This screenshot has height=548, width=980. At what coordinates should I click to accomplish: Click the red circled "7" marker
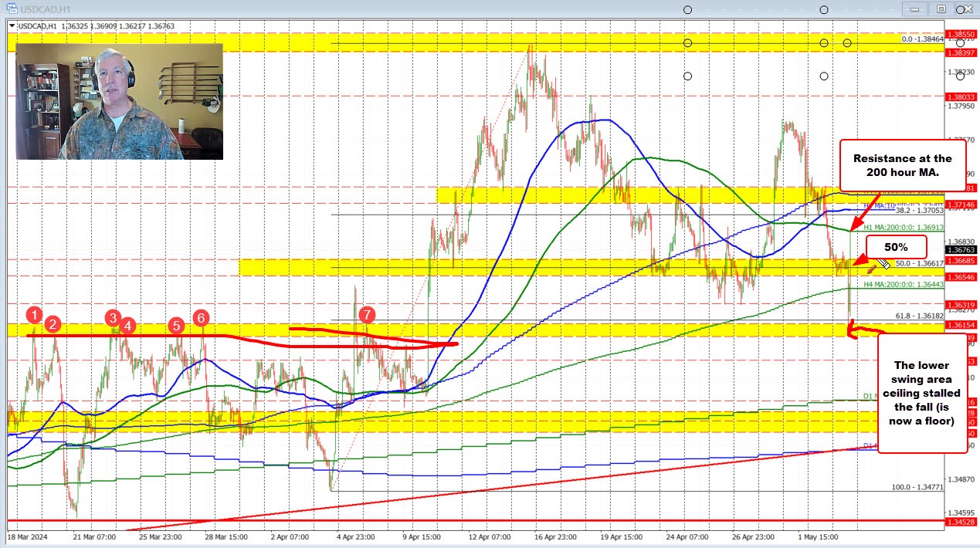367,315
